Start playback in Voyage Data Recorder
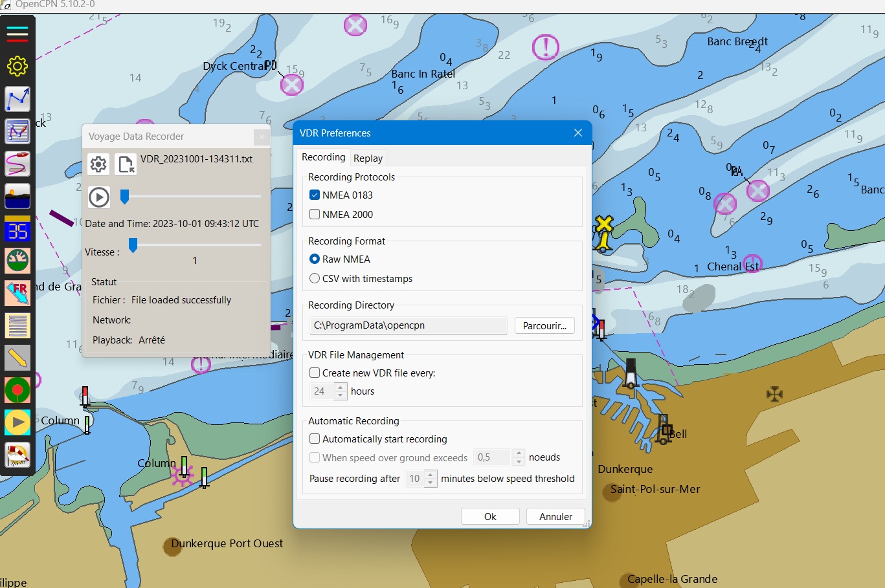Image resolution: width=885 pixels, height=588 pixels. (x=99, y=197)
